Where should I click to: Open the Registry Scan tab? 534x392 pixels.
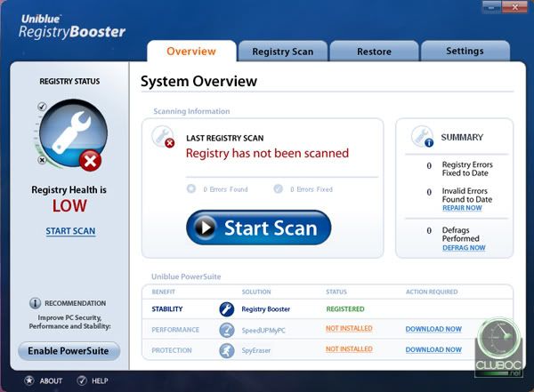pos(283,52)
